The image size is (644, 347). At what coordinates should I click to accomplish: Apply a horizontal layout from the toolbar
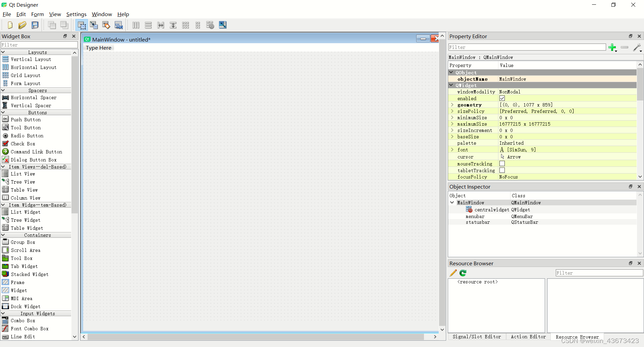pyautogui.click(x=136, y=25)
